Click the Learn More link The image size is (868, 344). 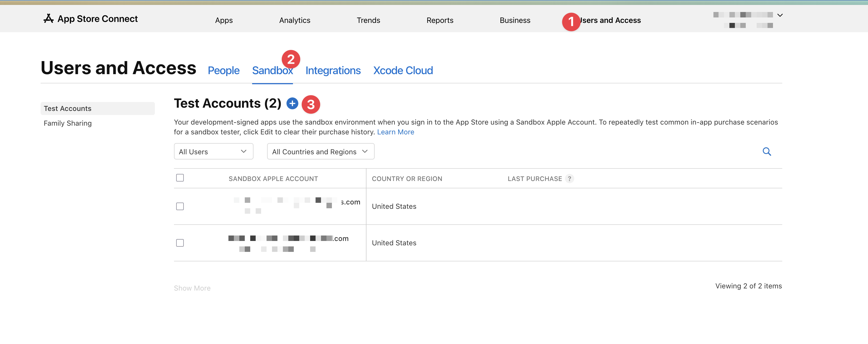395,132
